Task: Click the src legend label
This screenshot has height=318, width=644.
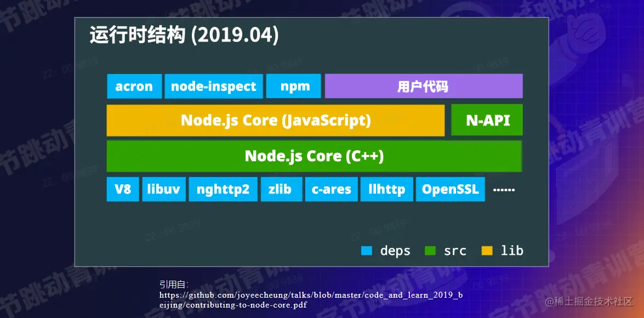Action: 455,251
